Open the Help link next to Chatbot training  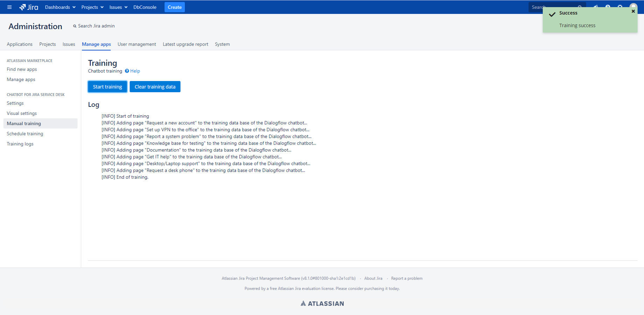[x=135, y=71]
